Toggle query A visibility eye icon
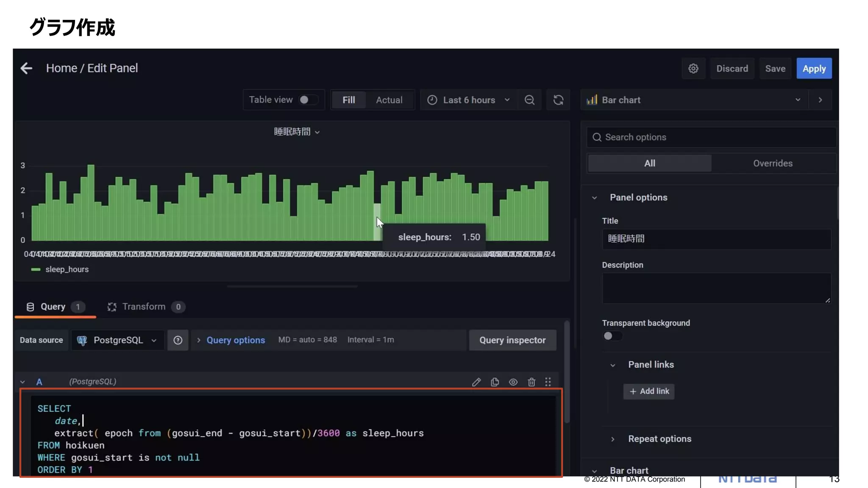This screenshot has width=868, height=488. coord(513,382)
